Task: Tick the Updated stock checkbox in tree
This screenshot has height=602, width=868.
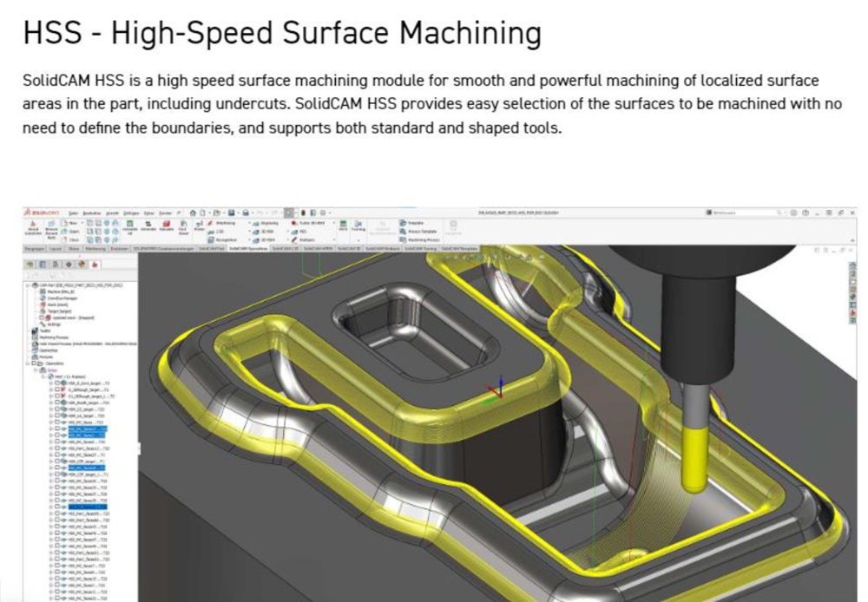Action: point(42,317)
